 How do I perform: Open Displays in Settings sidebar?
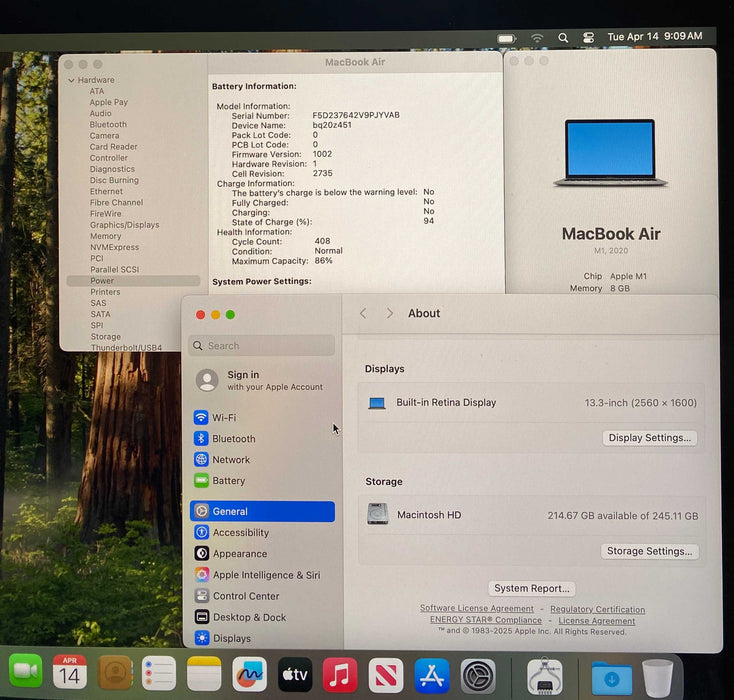coord(262,638)
